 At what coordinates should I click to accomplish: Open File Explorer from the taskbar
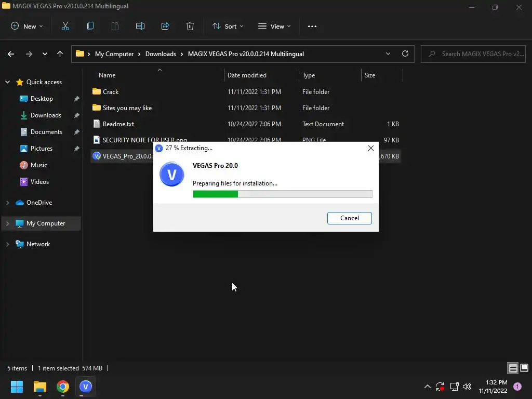[x=39, y=387]
